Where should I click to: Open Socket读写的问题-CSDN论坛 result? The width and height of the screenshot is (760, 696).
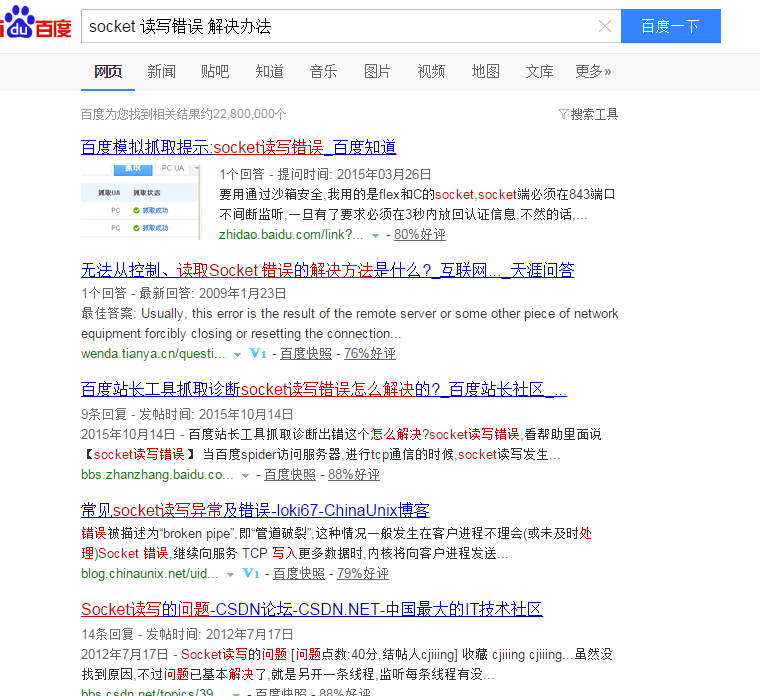312,609
